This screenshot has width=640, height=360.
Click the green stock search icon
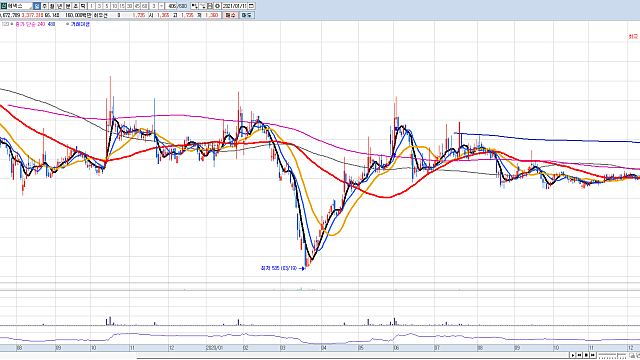[4, 6]
